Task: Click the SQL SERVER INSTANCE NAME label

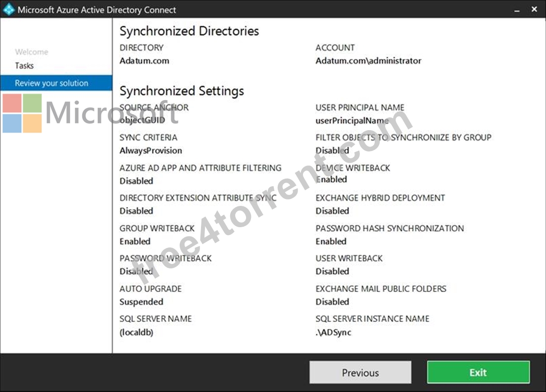Action: point(373,319)
